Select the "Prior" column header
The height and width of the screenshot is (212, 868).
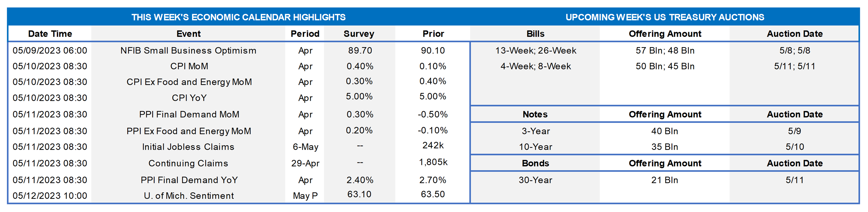tap(433, 34)
